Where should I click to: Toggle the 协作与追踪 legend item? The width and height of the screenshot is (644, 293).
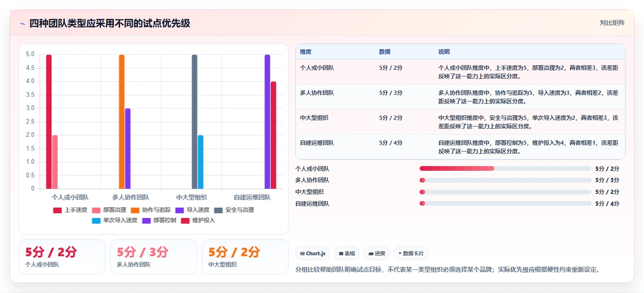tap(150, 210)
